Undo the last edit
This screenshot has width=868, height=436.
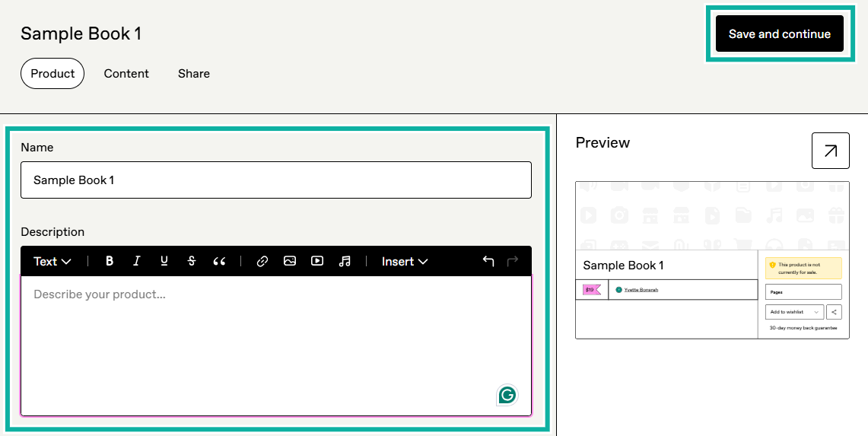(488, 261)
